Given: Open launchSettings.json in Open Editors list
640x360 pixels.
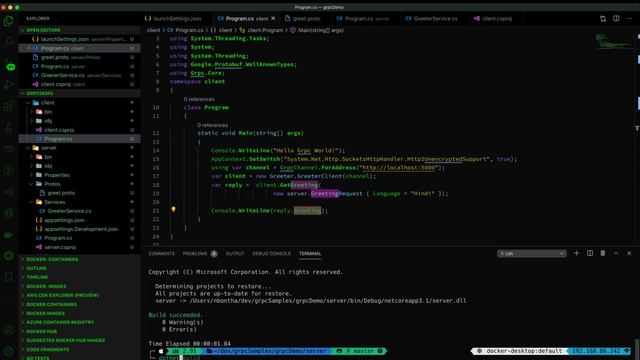Looking at the screenshot, I should point(80,39).
